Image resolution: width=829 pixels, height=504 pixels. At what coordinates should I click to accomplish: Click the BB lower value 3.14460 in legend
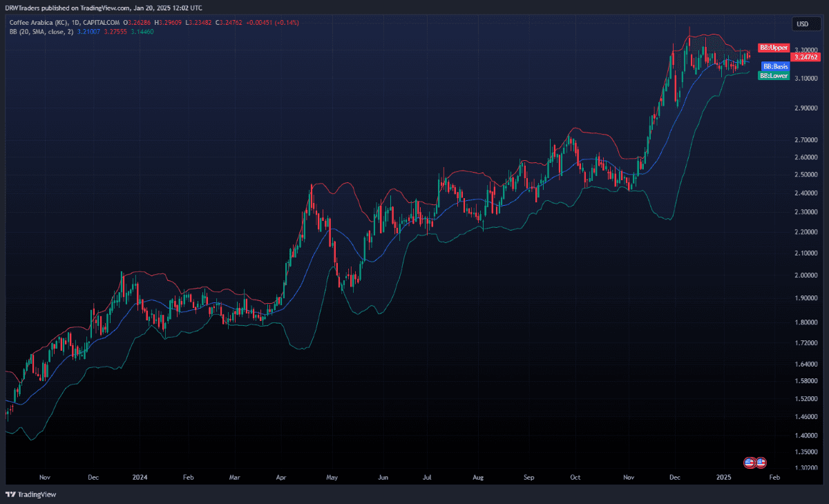click(144, 32)
